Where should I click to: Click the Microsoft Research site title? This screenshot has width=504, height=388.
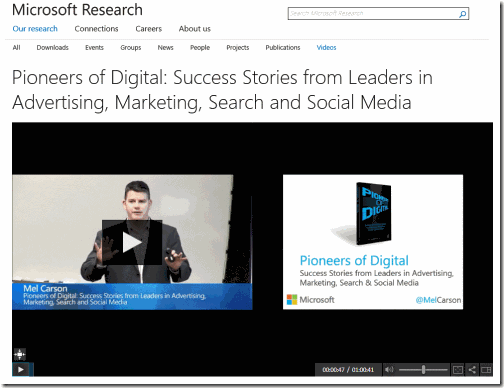77,9
